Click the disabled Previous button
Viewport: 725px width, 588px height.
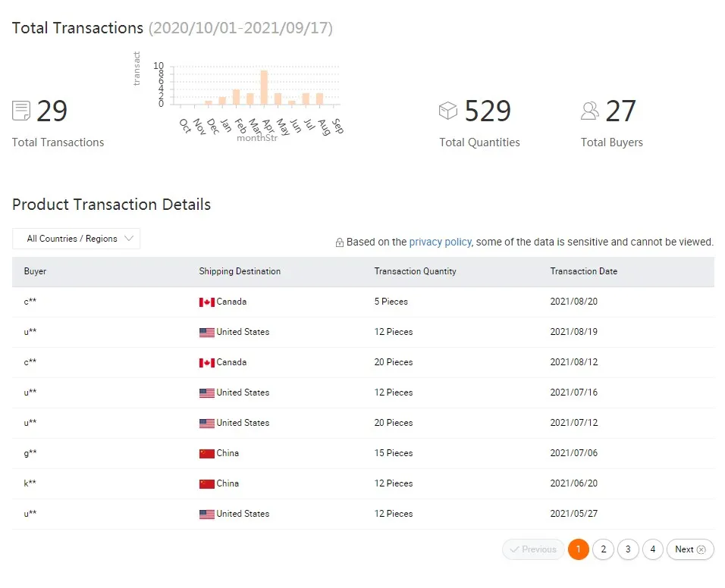(x=534, y=549)
